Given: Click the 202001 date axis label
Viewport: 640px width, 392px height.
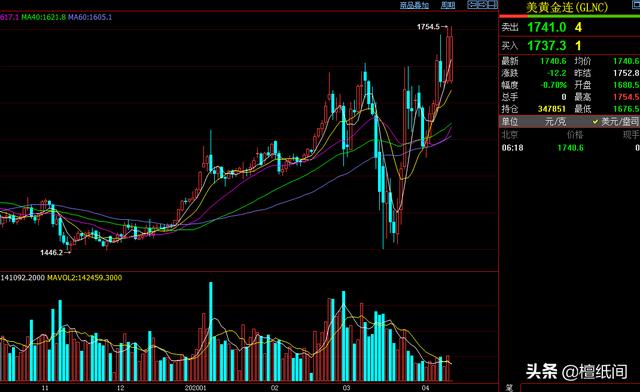Looking at the screenshot, I should pyautogui.click(x=196, y=388).
